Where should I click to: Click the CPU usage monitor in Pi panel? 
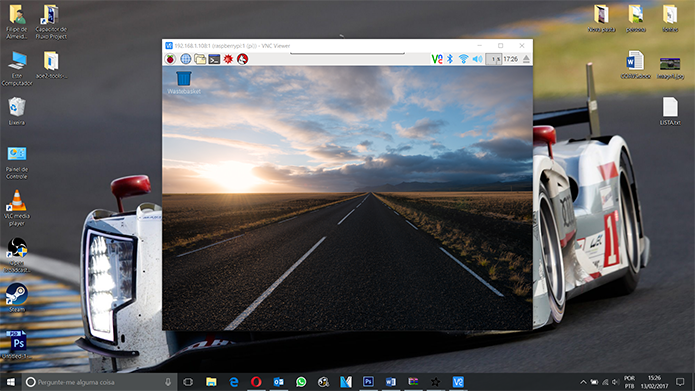coord(493,59)
